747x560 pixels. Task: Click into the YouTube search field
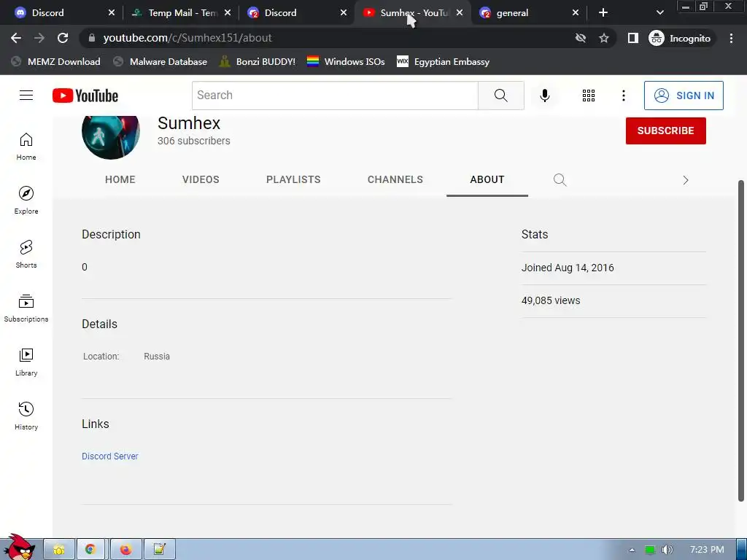335,96
